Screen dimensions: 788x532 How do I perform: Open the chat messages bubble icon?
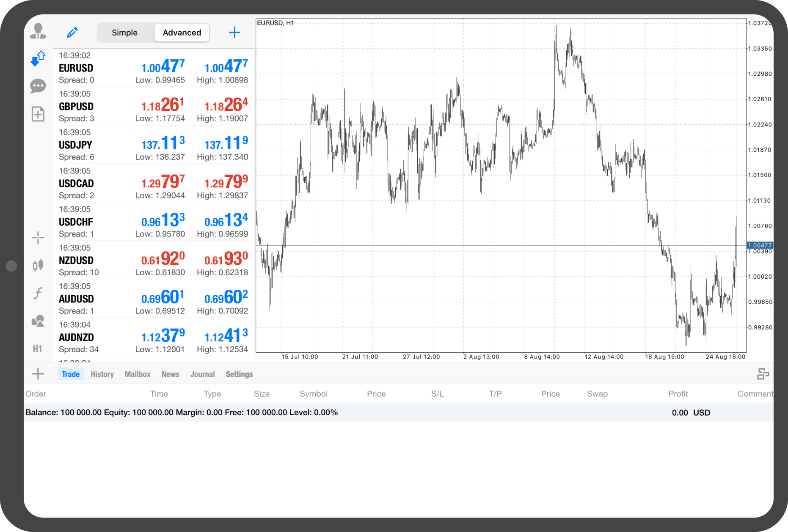coord(38,86)
